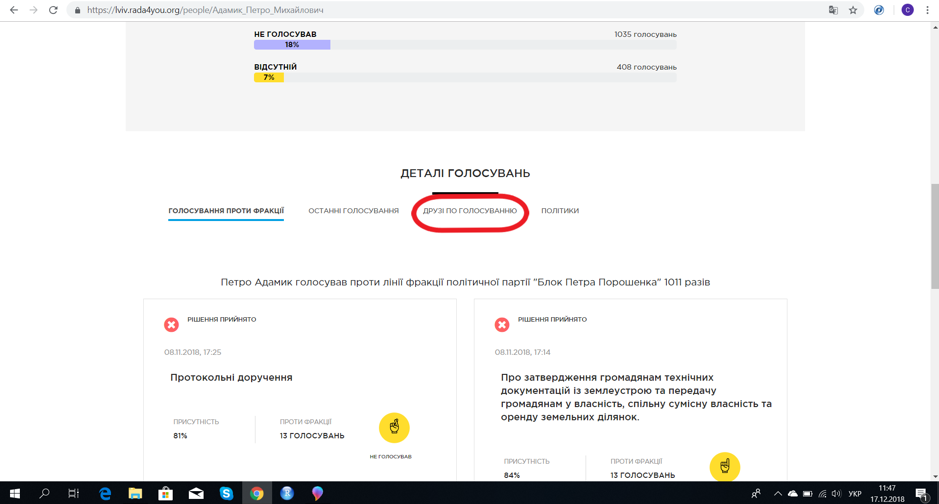Click the Відсутній 7% bar
Viewport: 939px width, 504px height.
(269, 78)
